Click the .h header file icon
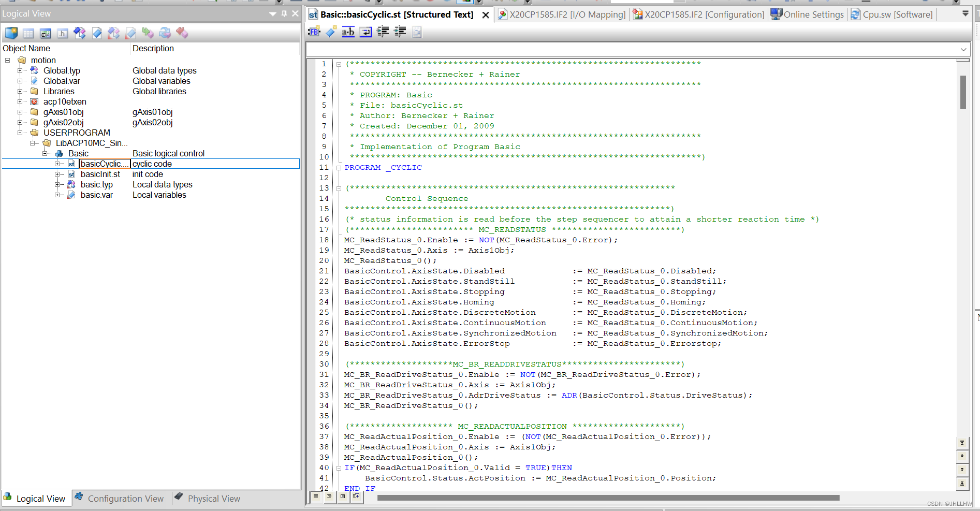Screen dimensions: 980x511 (x=63, y=33)
